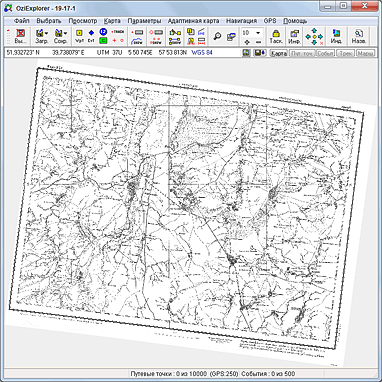Click the zoom-in plus button under zoom box
The width and height of the screenshot is (382, 382).
[x=247, y=42]
